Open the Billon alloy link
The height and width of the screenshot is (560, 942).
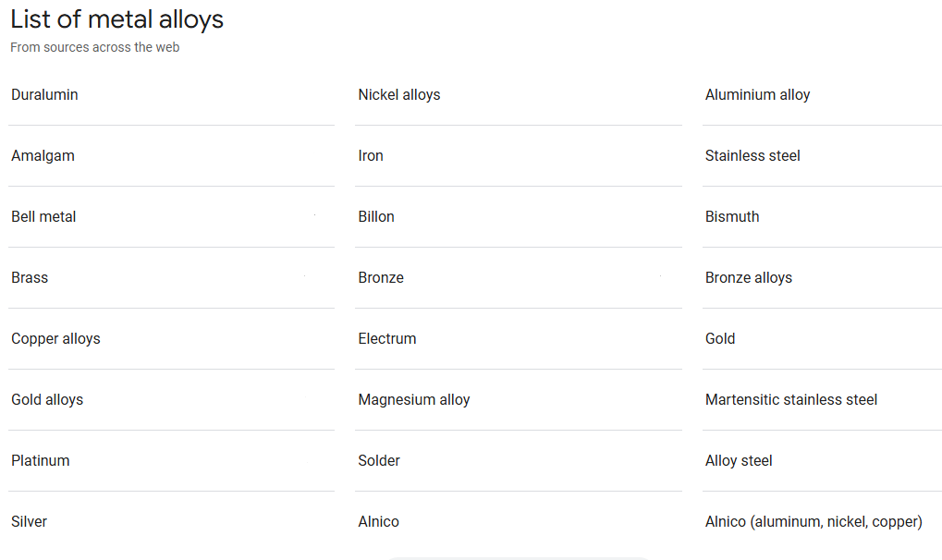click(x=376, y=216)
